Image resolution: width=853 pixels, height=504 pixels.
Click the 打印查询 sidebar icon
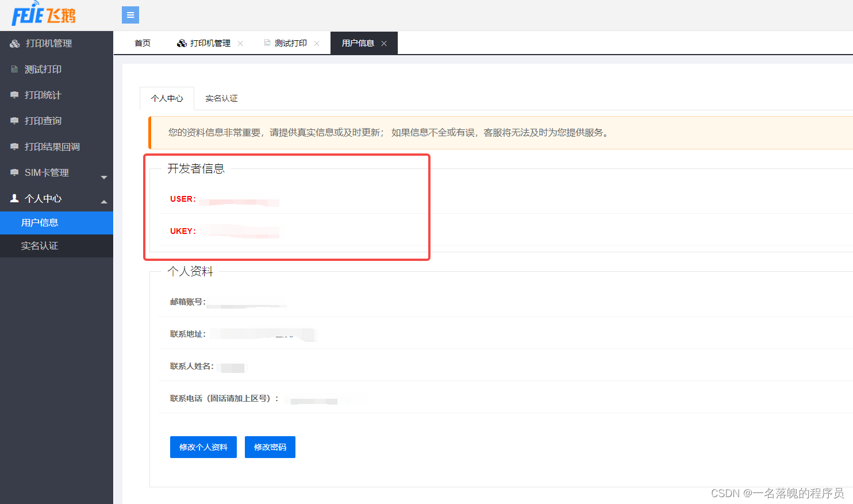point(15,121)
